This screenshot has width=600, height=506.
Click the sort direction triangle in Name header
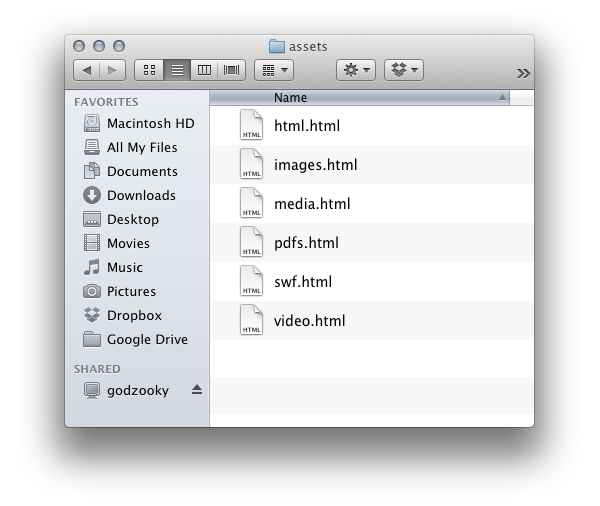(502, 98)
